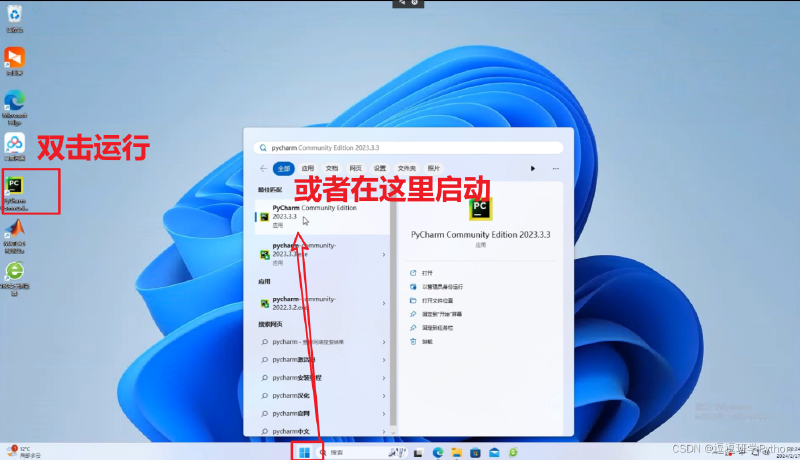This screenshot has height=460, width=800.
Task: Launch Microsoft Edge from the taskbar
Action: pyautogui.click(x=438, y=452)
